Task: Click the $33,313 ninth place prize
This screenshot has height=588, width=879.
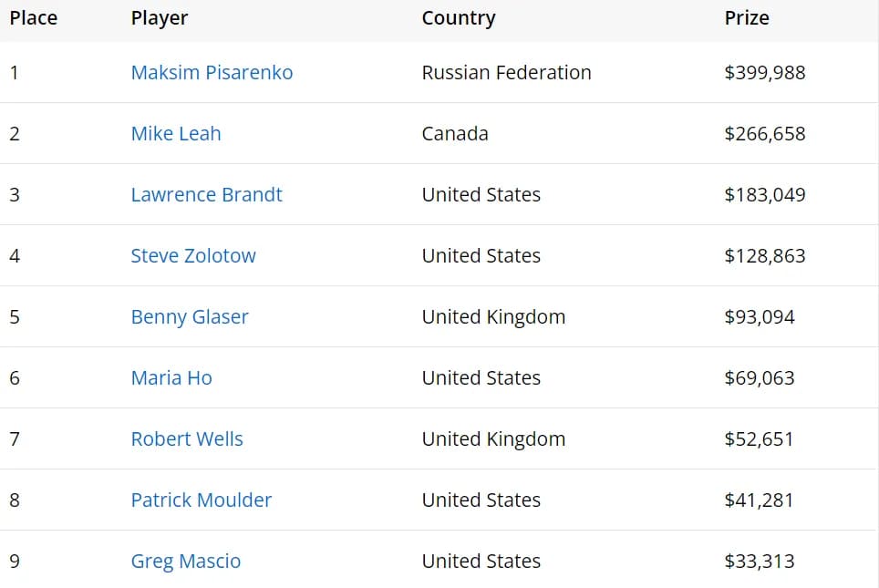Action: point(760,562)
